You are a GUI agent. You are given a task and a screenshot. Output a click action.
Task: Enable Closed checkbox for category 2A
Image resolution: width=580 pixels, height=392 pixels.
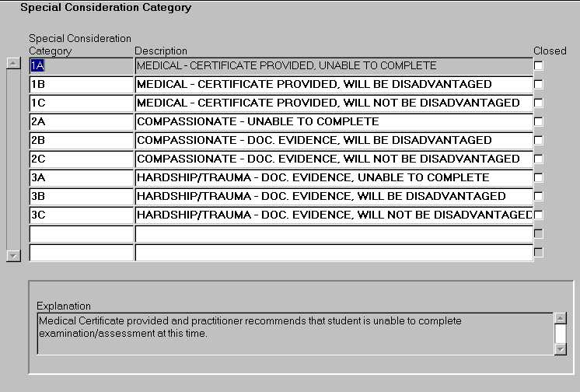[x=538, y=122]
